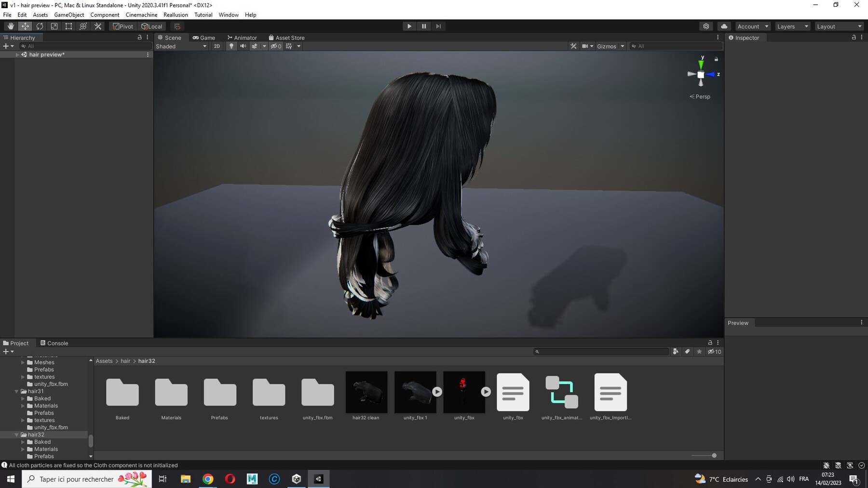Select the Transform tool

[x=83, y=26]
